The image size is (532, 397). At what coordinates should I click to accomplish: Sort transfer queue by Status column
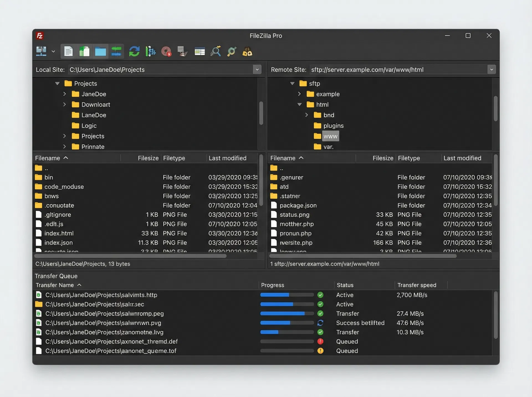345,285
